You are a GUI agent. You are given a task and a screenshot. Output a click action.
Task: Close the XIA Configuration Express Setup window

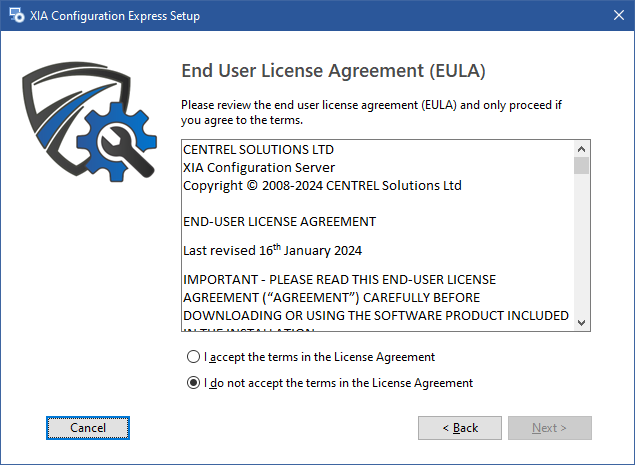pyautogui.click(x=618, y=15)
